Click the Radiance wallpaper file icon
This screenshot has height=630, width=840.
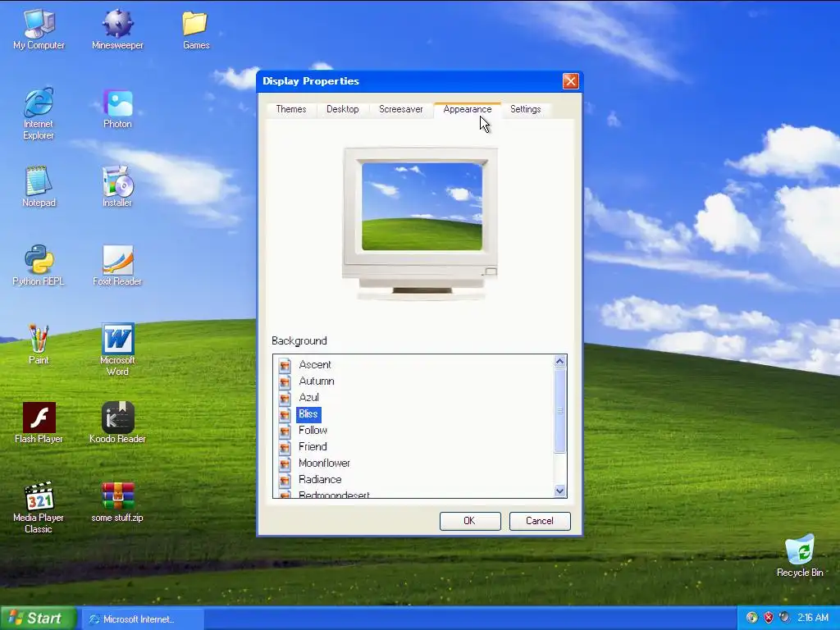285,480
